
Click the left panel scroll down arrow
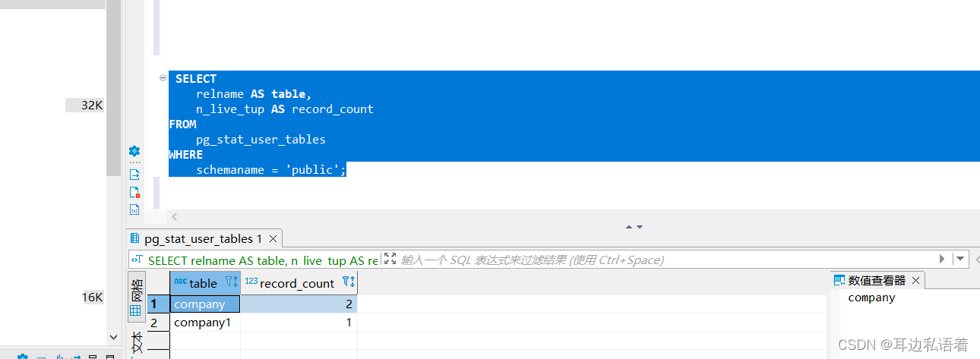coord(114,337)
